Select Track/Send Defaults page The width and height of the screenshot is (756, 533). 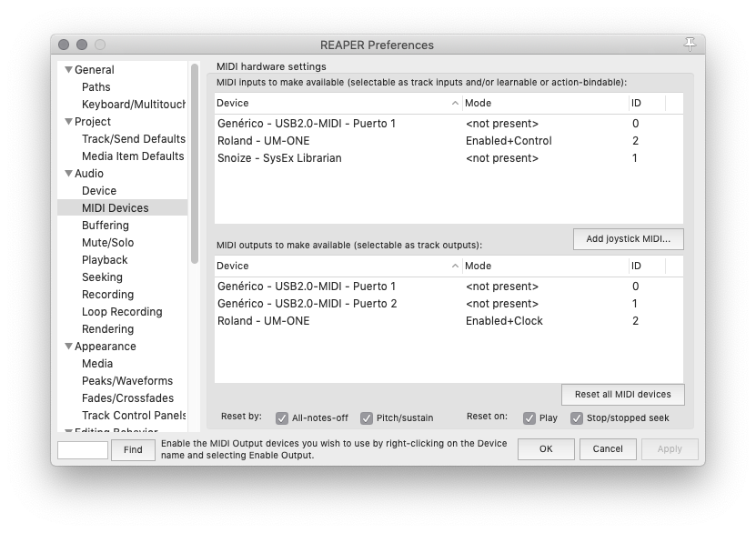[x=134, y=139]
